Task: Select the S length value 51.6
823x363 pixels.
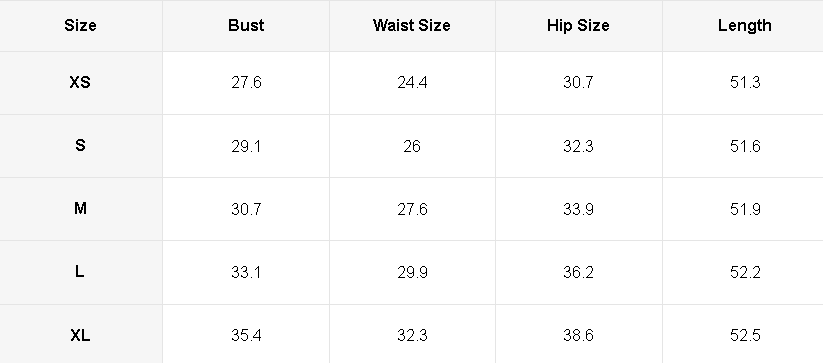Action: click(x=745, y=146)
